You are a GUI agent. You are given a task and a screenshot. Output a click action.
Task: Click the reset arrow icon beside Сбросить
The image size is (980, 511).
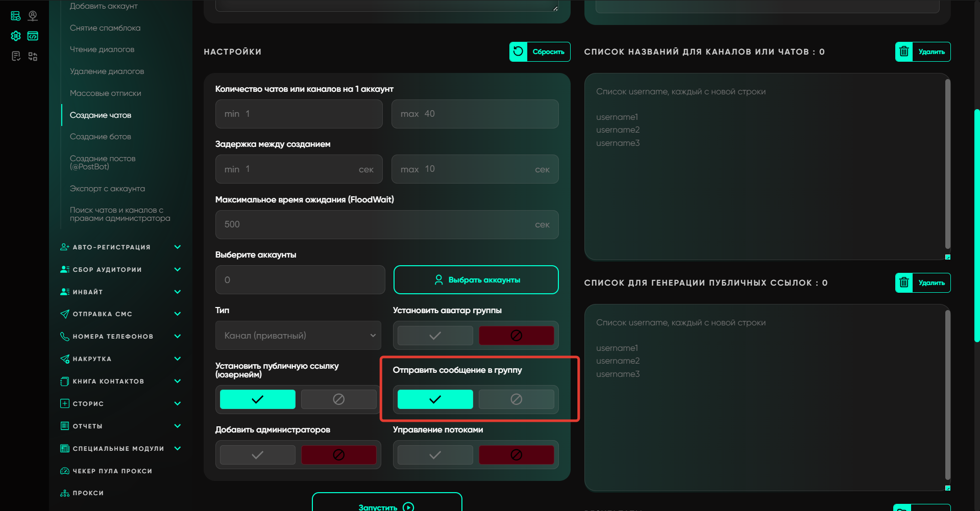tap(518, 52)
